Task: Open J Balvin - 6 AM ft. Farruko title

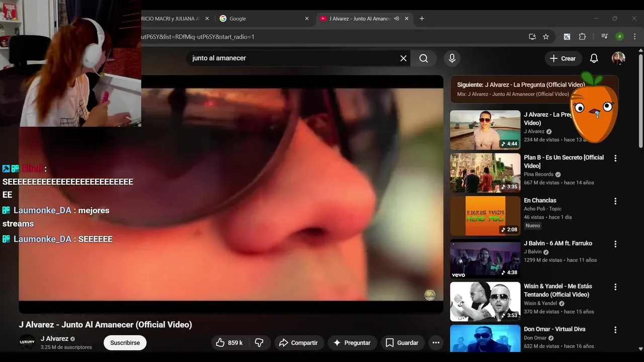Action: pyautogui.click(x=558, y=243)
